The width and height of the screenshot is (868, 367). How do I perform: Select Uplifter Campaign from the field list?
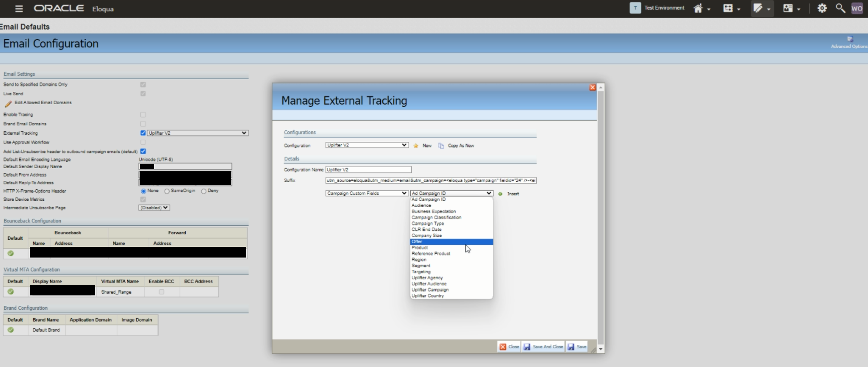point(431,289)
